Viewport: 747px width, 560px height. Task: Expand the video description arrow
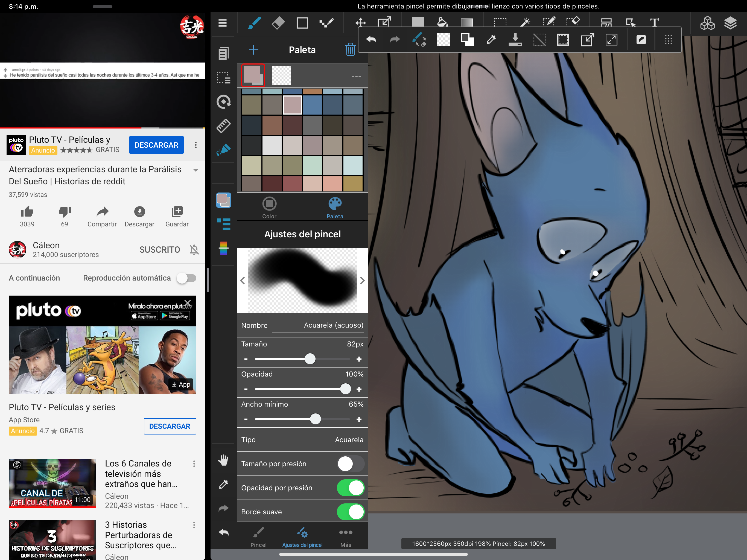click(x=195, y=170)
